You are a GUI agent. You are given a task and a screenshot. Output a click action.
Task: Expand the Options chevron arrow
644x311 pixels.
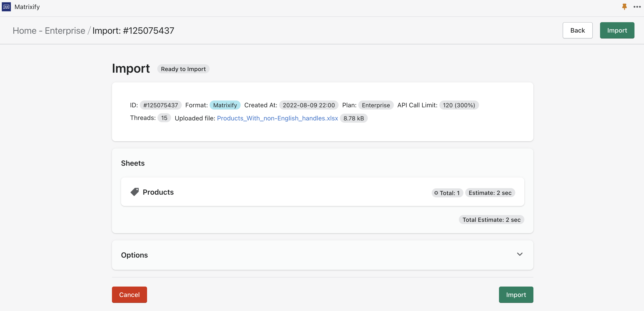click(520, 254)
